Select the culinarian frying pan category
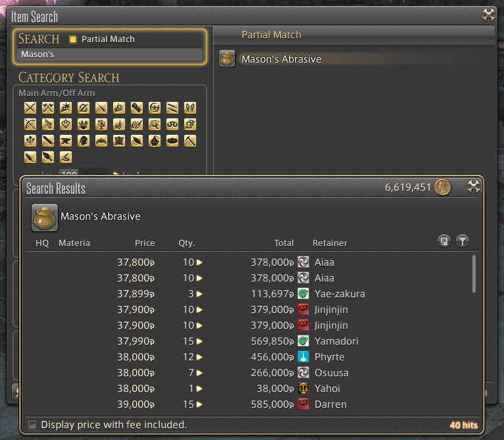This screenshot has width=504, height=440. coord(172,141)
